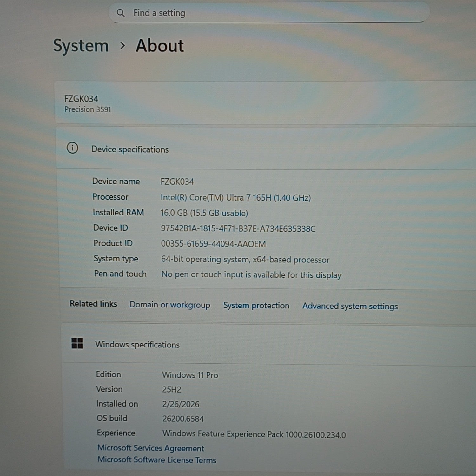Open System protection link
This screenshot has width=476, height=476.
256,306
